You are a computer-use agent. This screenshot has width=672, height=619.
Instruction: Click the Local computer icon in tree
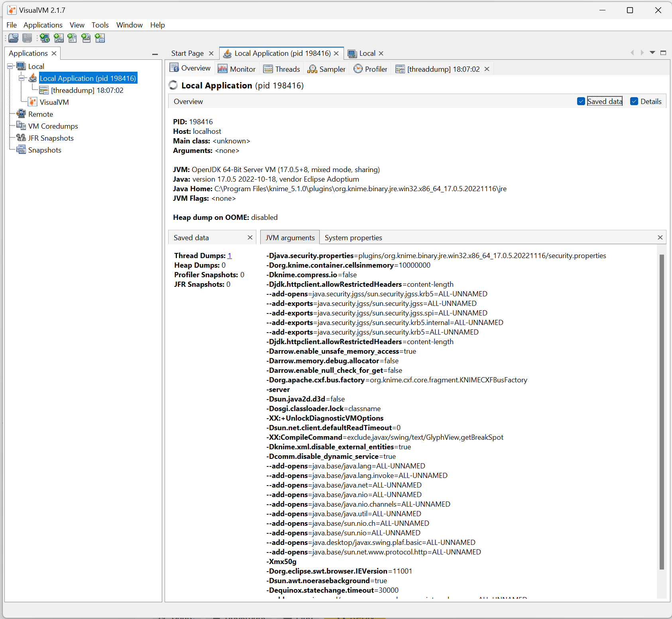coord(22,66)
